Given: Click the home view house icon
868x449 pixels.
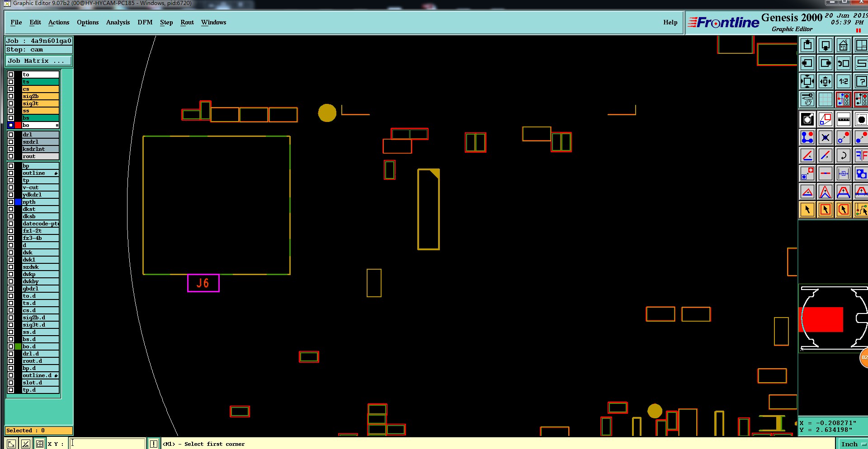Looking at the screenshot, I should [844, 45].
